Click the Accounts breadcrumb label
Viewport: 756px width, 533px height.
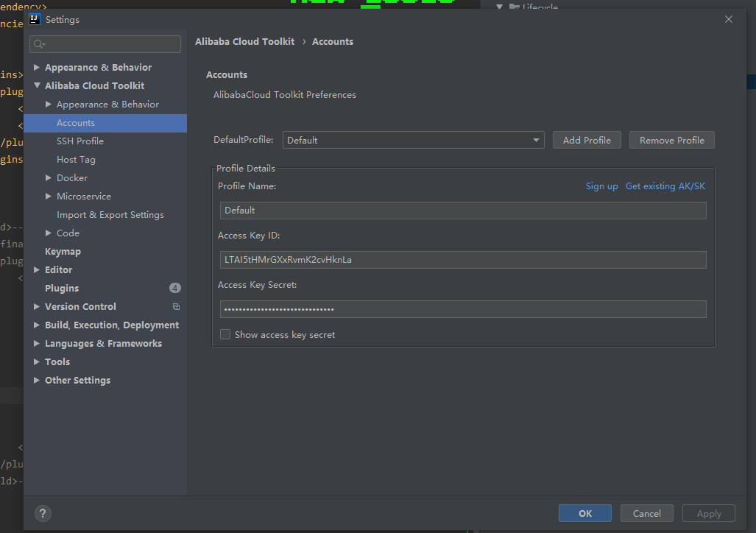333,42
